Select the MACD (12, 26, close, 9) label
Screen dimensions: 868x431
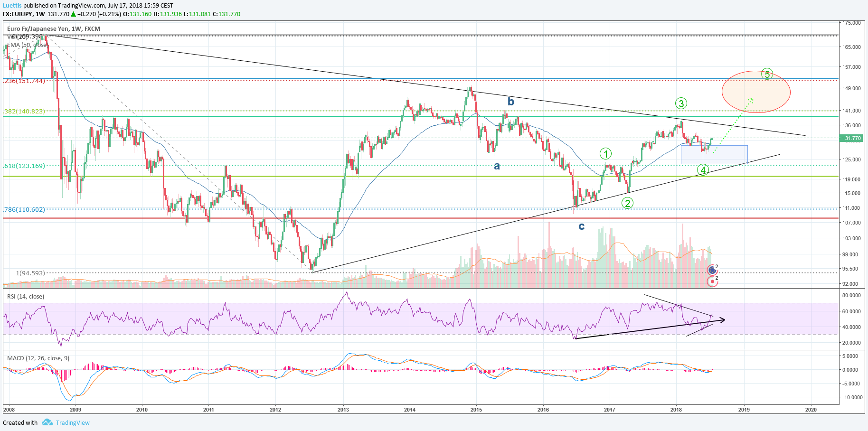coord(38,358)
